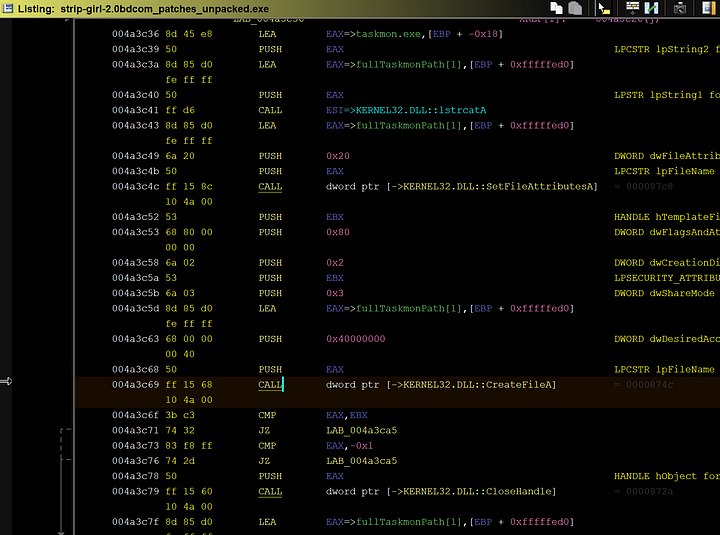
Task: Select address 004a3c7f
Action: click(x=135, y=522)
